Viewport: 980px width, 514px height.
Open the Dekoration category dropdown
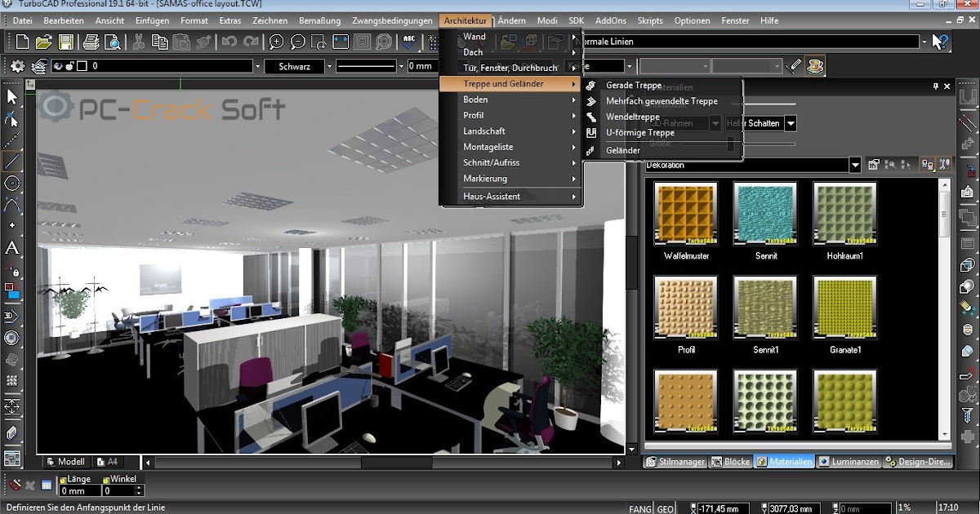point(855,165)
